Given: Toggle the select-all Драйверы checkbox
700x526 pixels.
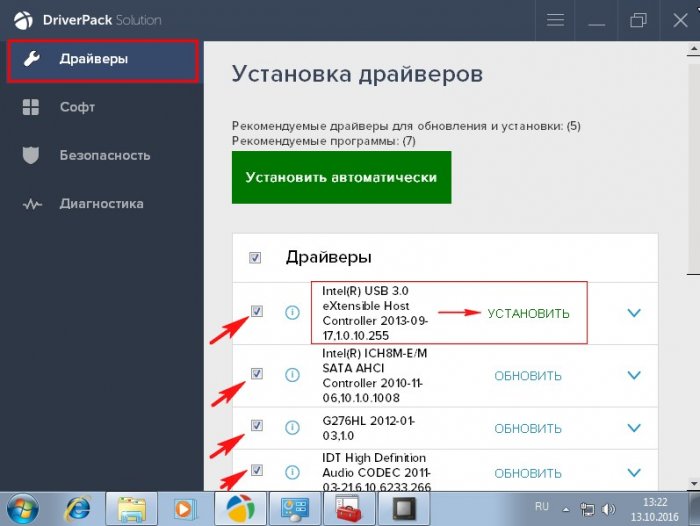Looking at the screenshot, I should [x=255, y=258].
